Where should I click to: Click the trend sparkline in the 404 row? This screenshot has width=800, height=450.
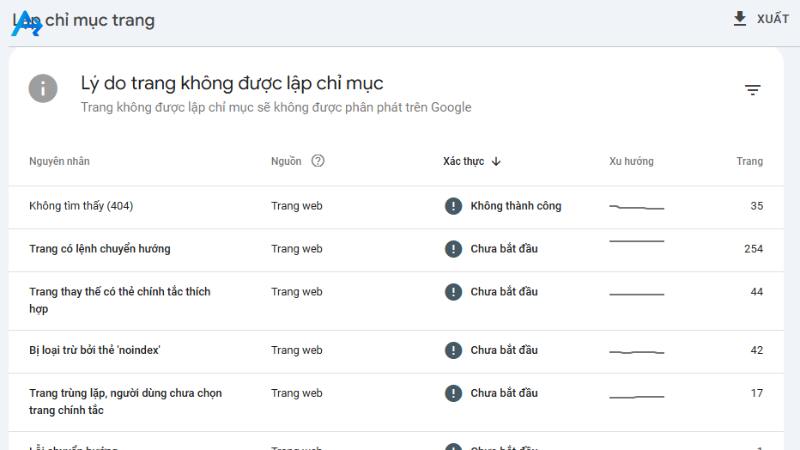pos(637,207)
